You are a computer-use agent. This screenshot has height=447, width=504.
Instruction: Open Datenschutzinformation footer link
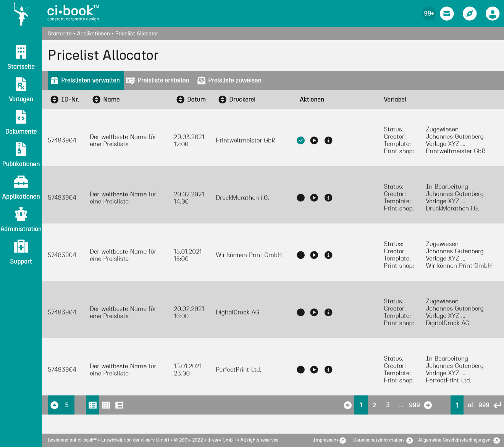[383, 440]
